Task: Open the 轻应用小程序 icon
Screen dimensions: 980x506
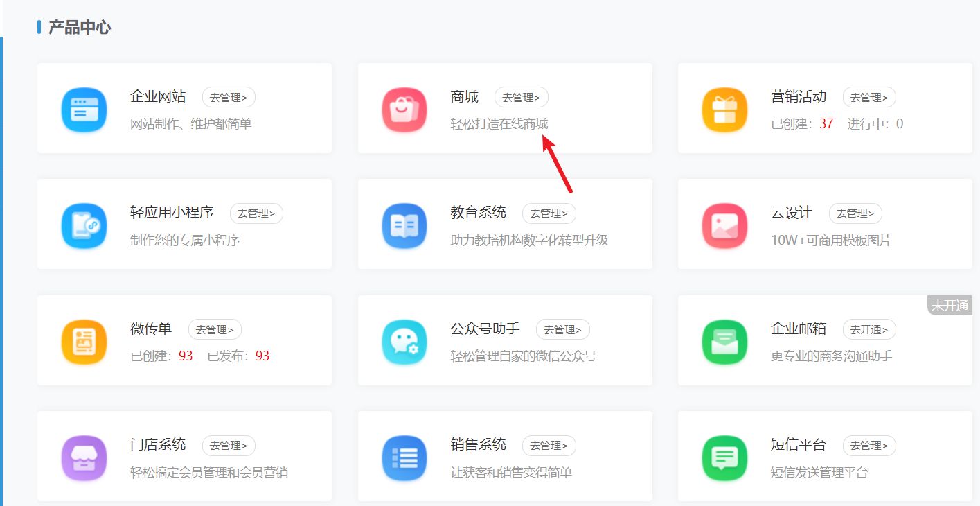Action: 84,225
